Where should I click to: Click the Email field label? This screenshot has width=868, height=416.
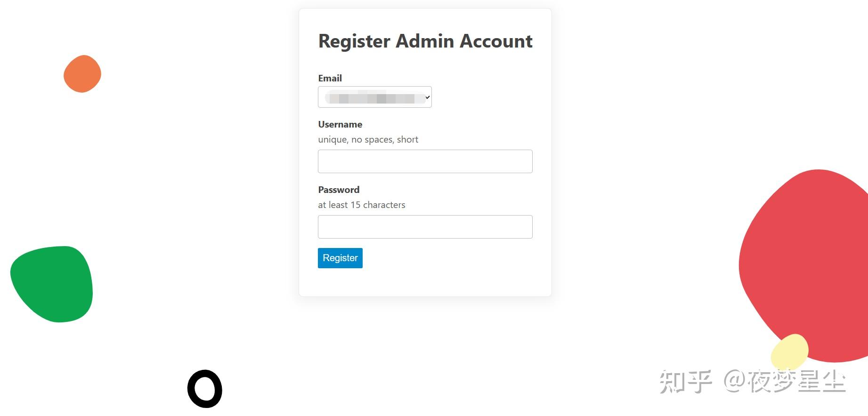click(330, 78)
